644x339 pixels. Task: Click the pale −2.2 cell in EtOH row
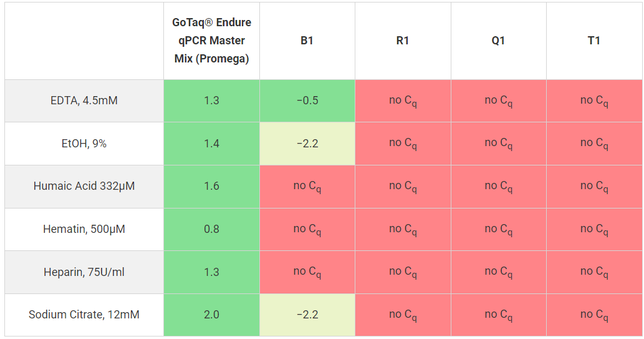click(x=307, y=144)
